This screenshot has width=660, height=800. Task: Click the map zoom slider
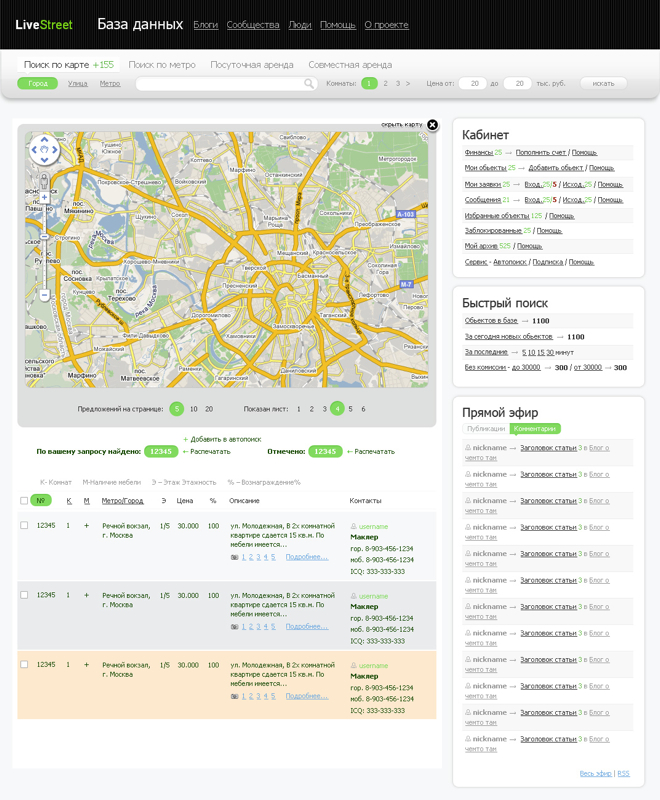44,236
